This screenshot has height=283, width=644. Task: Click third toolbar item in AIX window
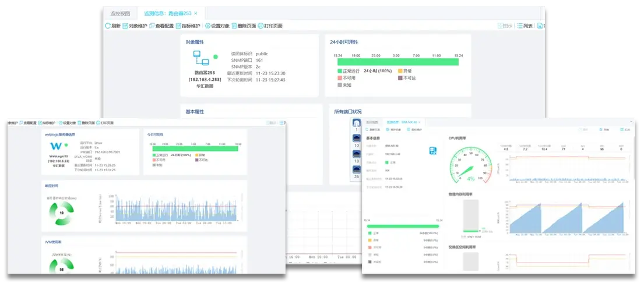[414, 130]
